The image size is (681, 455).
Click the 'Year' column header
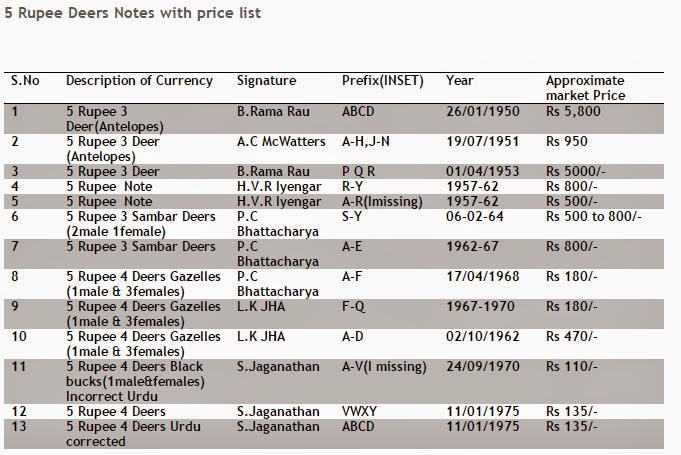460,81
